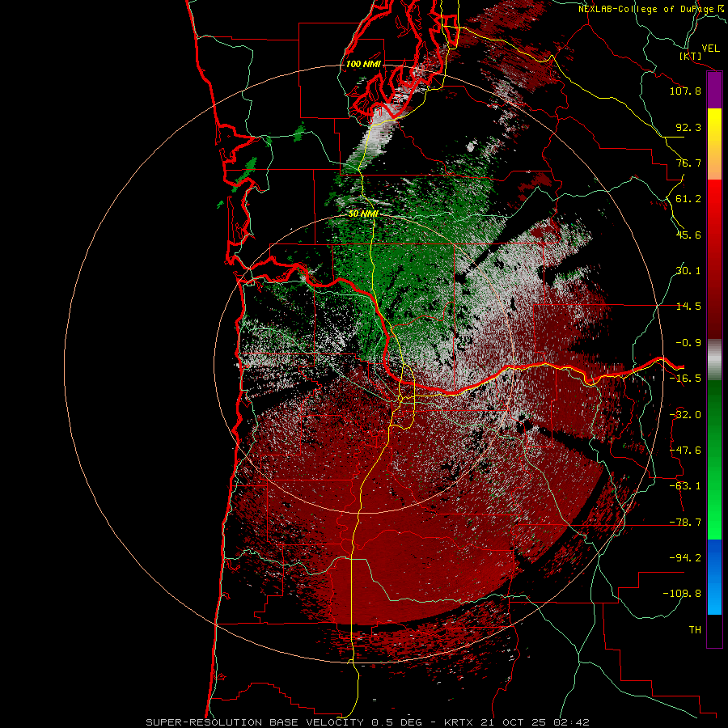The height and width of the screenshot is (728, 728).
Task: Click the 45.6 scale value
Action: tap(688, 235)
